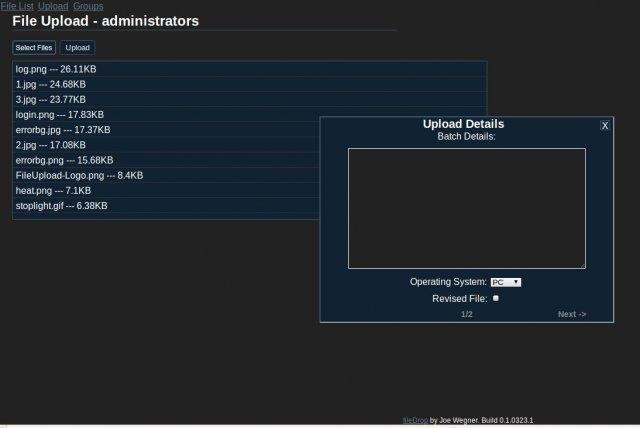Viewport: 640px width, 428px height.
Task: Navigate to the Upload link in top nav
Action: click(x=52, y=6)
